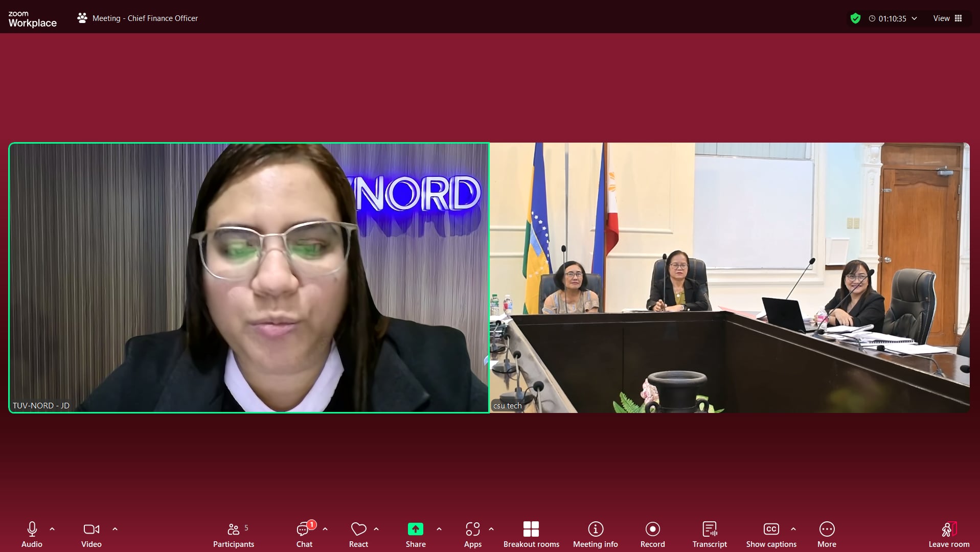Toggle the Video camera button

pos(91,534)
